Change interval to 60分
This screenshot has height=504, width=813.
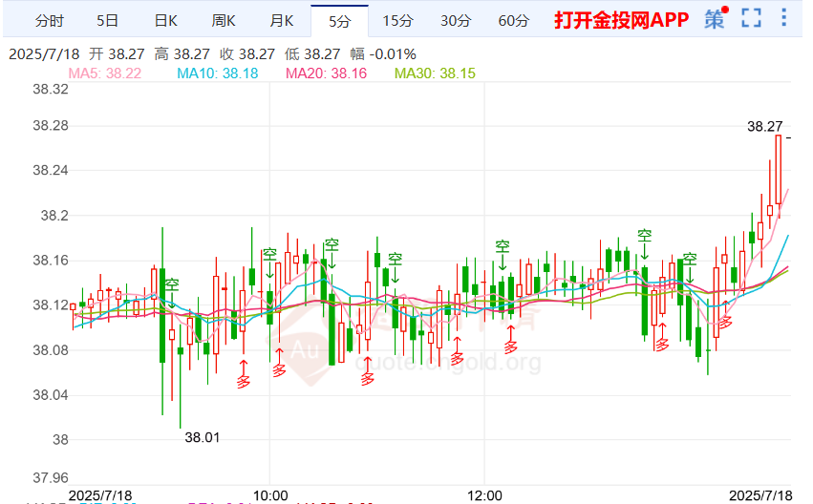click(514, 21)
